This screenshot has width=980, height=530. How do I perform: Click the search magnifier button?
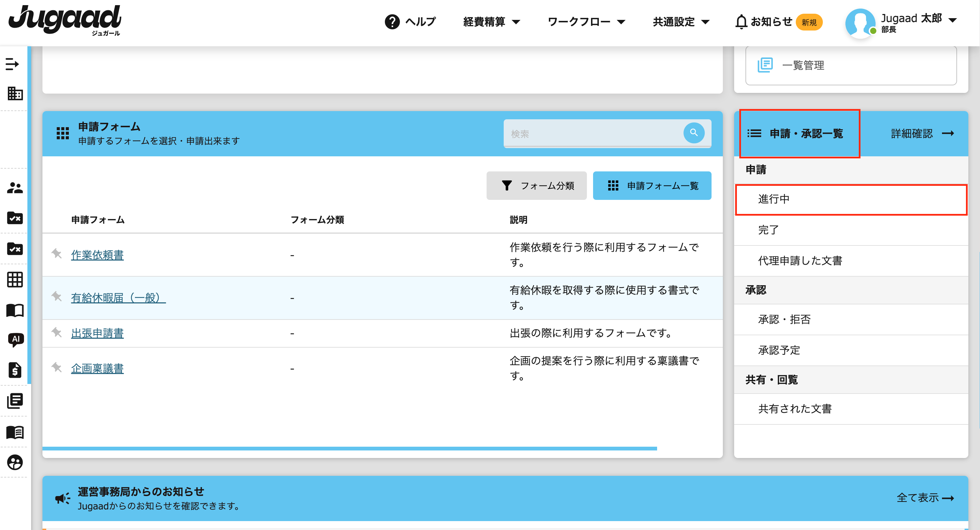693,133
